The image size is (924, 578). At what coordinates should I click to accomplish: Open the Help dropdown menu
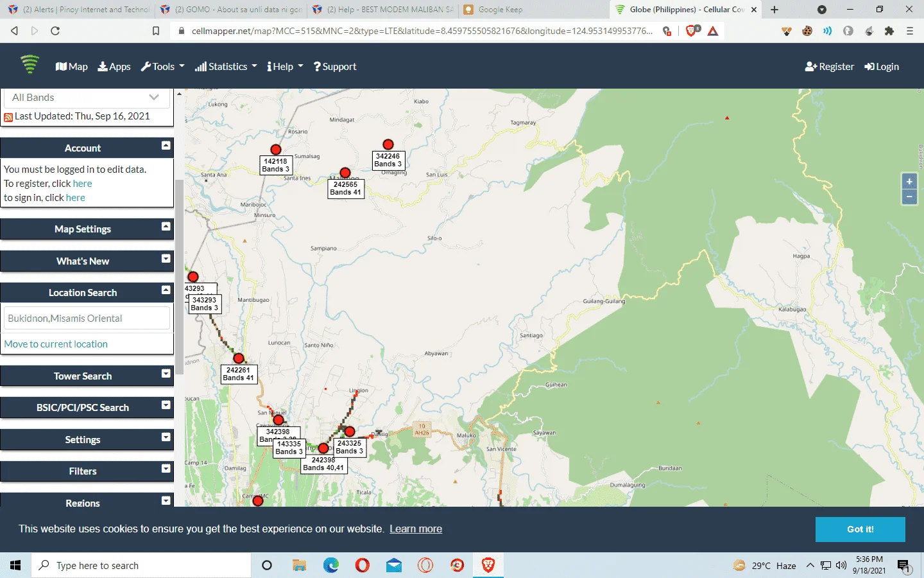pos(285,66)
